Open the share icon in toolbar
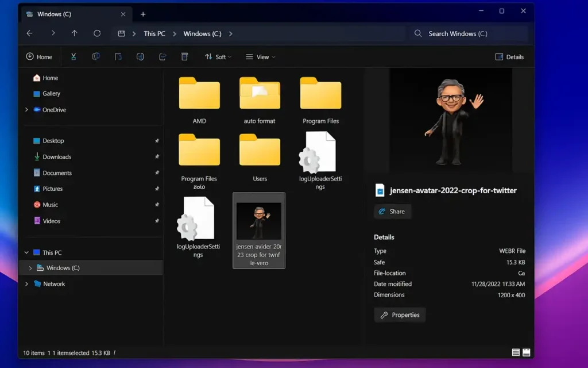 click(162, 56)
